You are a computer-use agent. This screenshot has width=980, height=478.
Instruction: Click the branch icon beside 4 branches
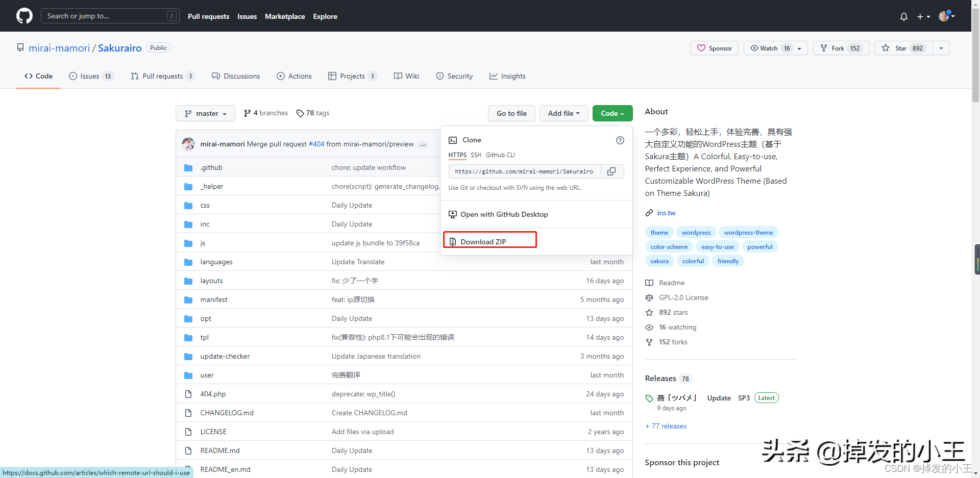[x=248, y=113]
